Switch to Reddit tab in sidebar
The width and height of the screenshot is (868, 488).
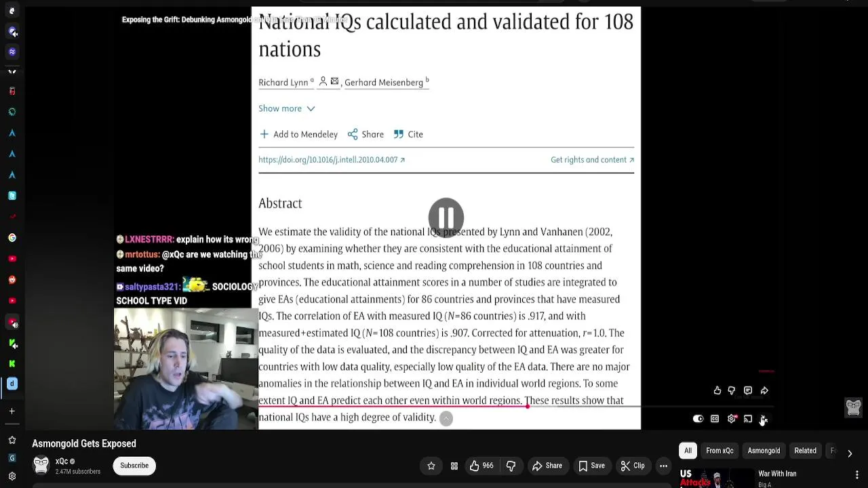[x=12, y=279]
